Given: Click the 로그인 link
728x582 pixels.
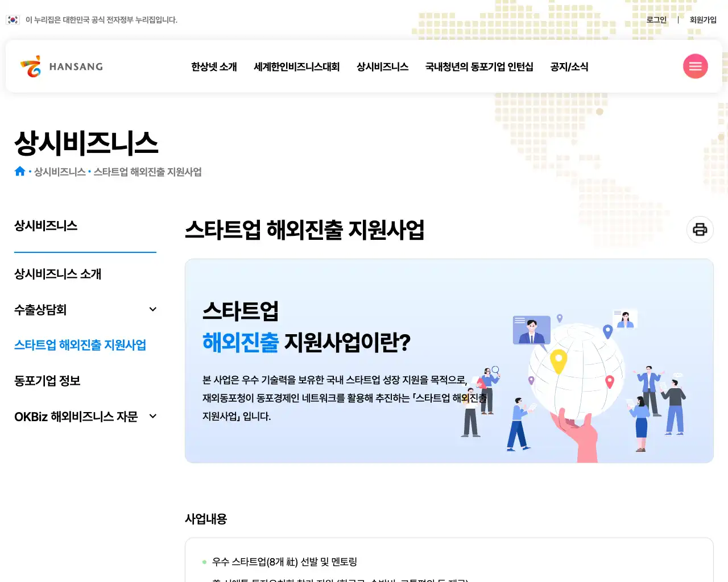Looking at the screenshot, I should [x=656, y=20].
